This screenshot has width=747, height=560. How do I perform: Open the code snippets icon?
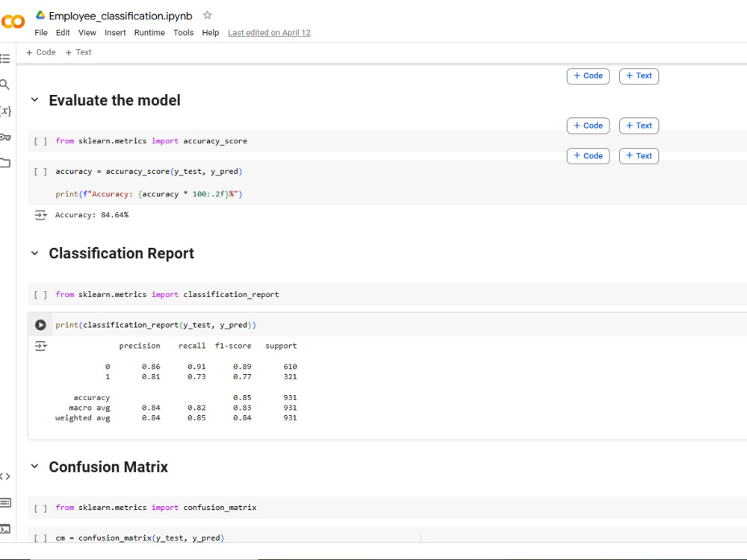click(4, 476)
